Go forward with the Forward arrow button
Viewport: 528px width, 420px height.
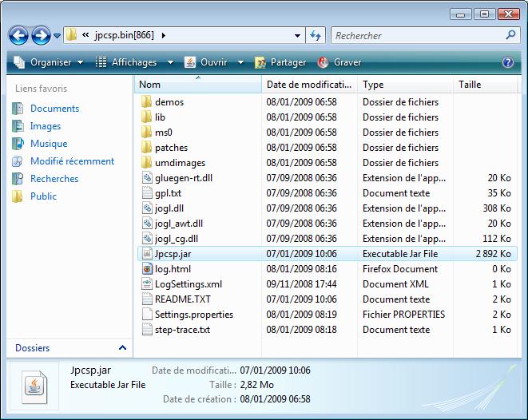pyautogui.click(x=41, y=35)
